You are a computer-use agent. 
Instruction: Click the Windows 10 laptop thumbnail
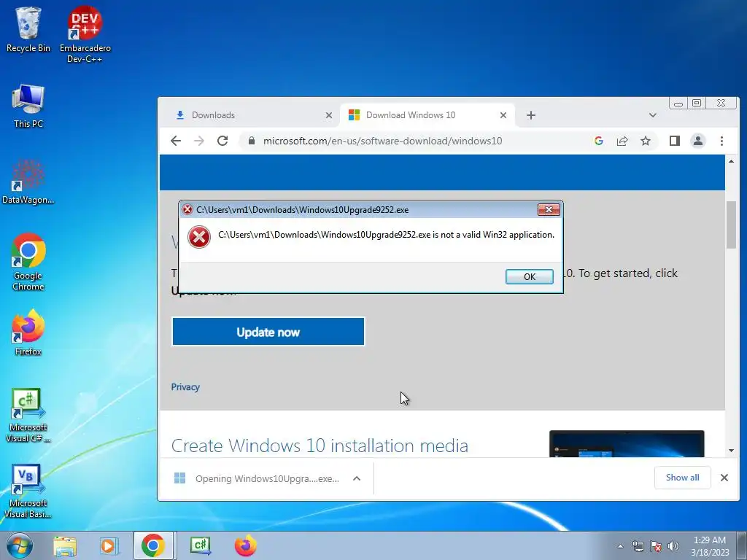pos(627,444)
